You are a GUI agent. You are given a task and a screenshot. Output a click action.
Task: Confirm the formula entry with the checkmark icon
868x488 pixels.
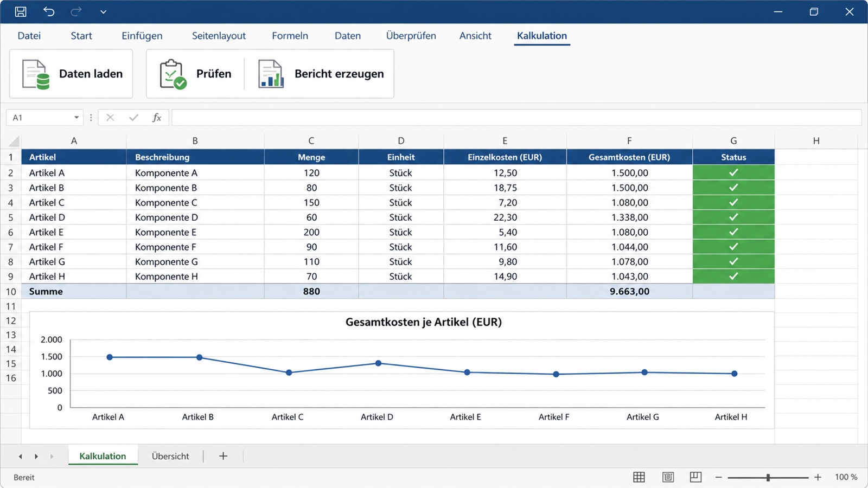click(x=133, y=118)
